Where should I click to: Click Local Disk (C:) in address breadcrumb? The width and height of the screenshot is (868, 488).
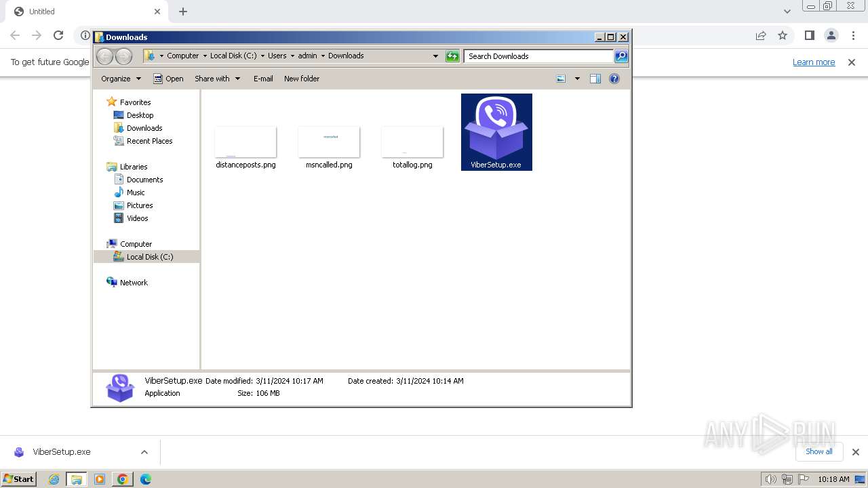point(233,56)
